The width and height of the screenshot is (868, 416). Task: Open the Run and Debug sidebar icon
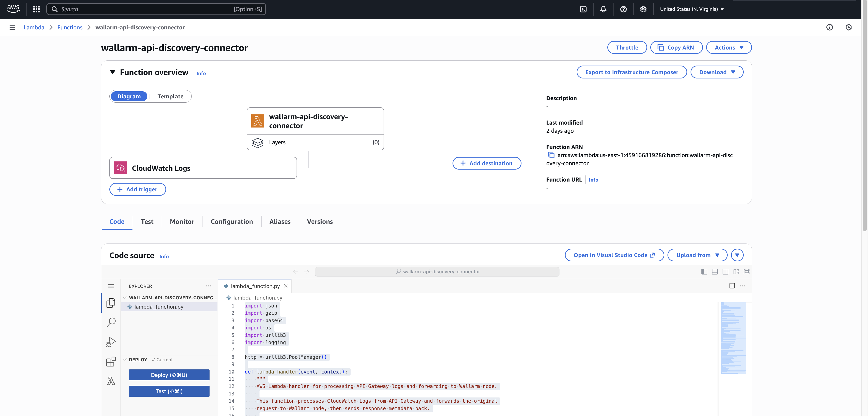[x=111, y=342]
